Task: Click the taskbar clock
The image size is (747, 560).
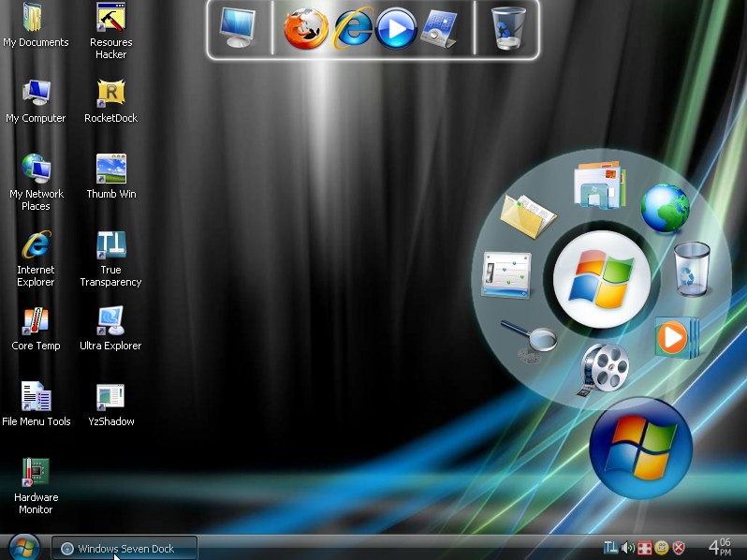Action: pos(719,547)
